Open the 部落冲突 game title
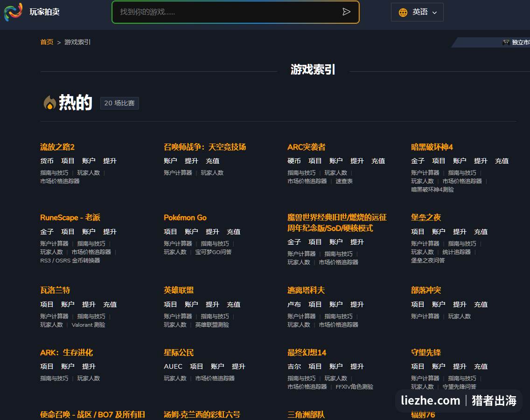 (426, 290)
